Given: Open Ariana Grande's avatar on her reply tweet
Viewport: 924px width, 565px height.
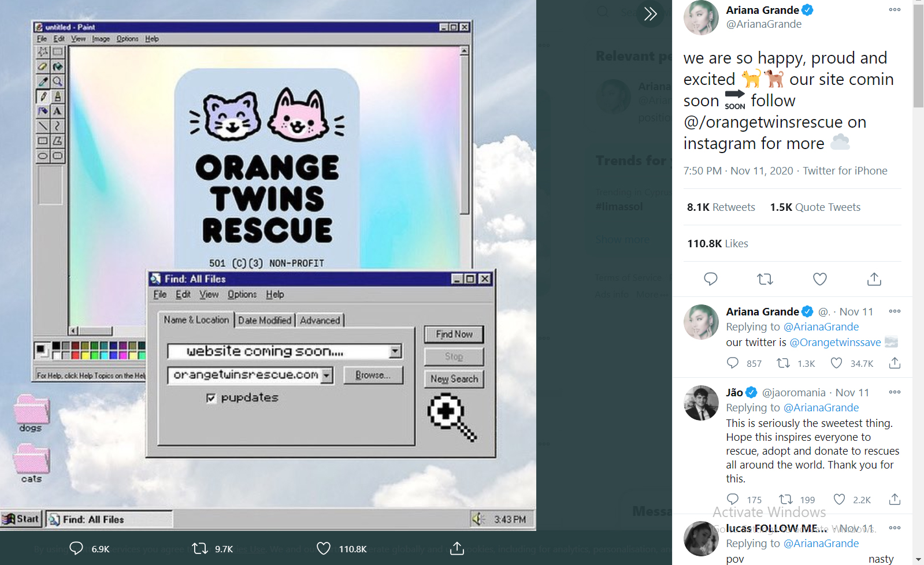Looking at the screenshot, I should [701, 322].
